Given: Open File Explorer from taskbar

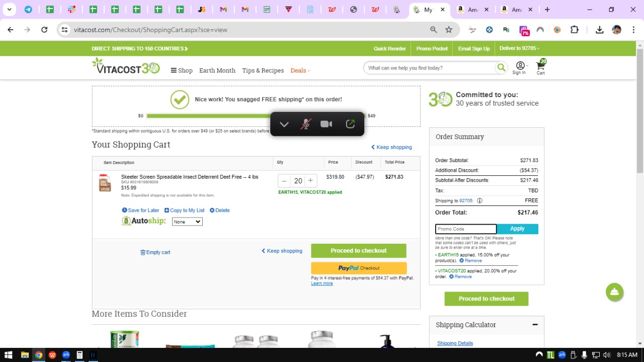Looking at the screenshot, I should 25,355.
